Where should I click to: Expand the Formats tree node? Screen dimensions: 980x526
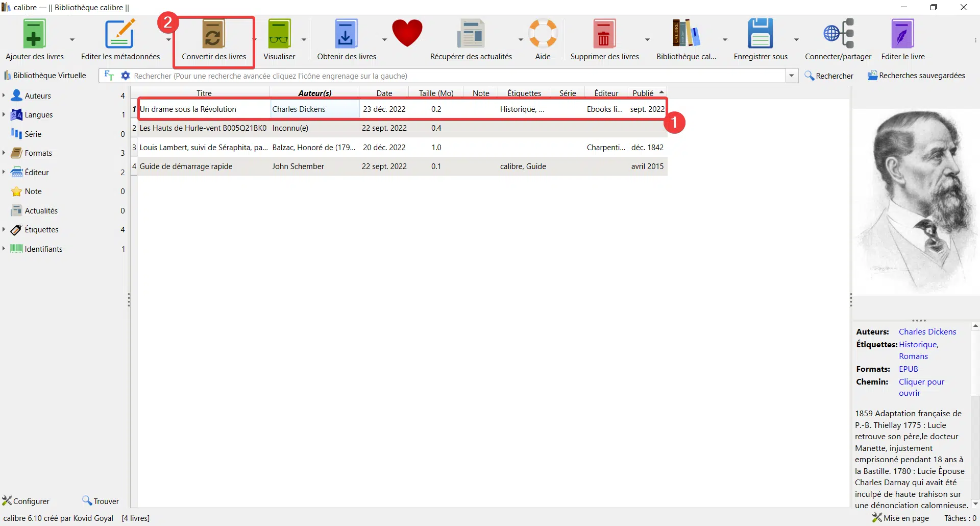(x=4, y=153)
